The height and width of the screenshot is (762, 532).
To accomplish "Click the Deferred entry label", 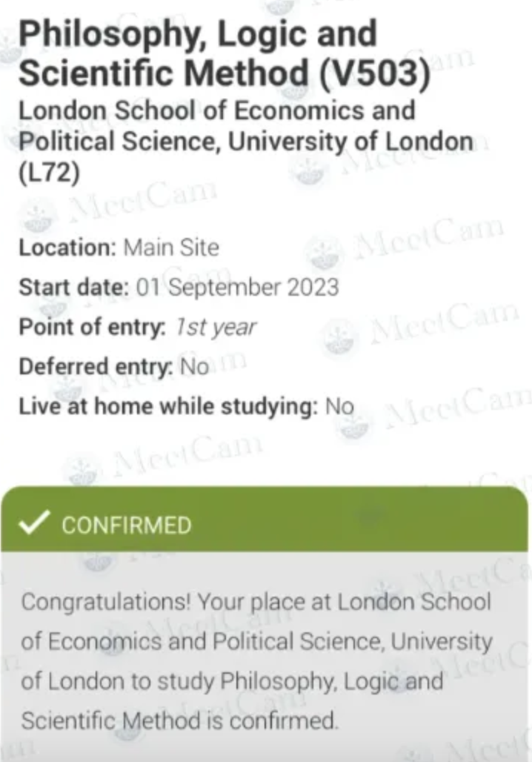I will click(96, 366).
